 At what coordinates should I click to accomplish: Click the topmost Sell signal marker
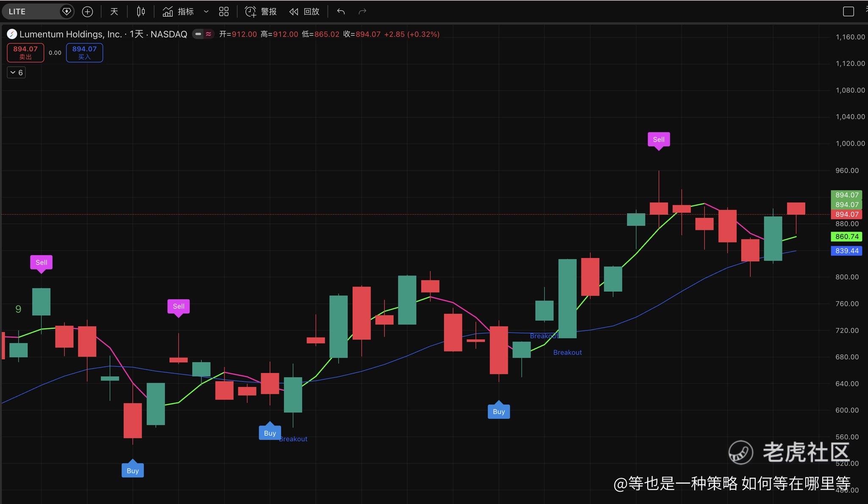tap(658, 139)
